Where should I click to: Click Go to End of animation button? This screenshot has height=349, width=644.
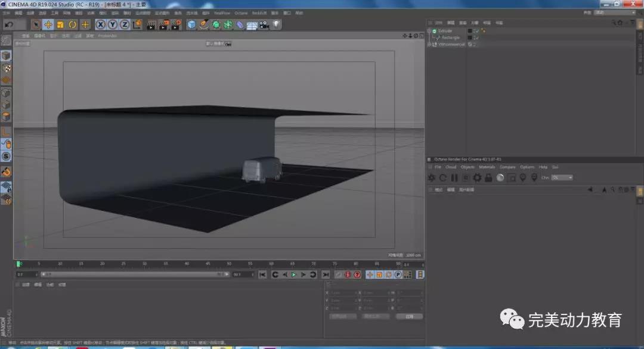[326, 275]
